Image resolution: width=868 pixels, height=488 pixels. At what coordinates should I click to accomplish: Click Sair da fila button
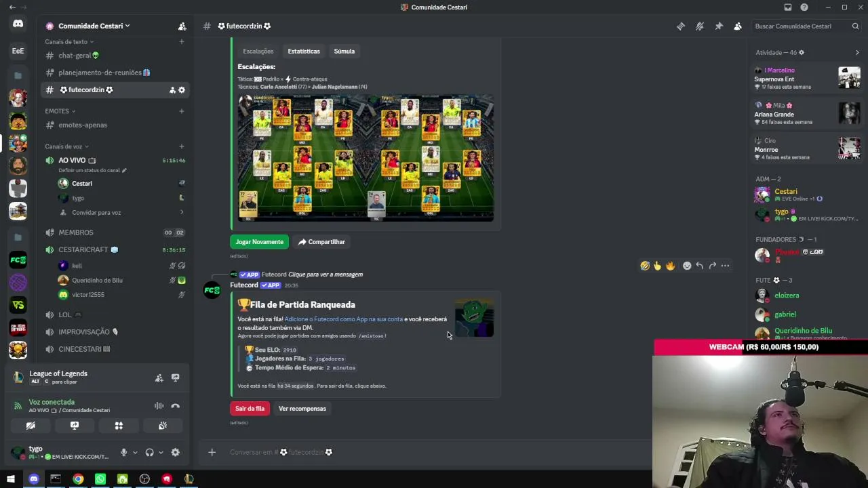click(250, 409)
